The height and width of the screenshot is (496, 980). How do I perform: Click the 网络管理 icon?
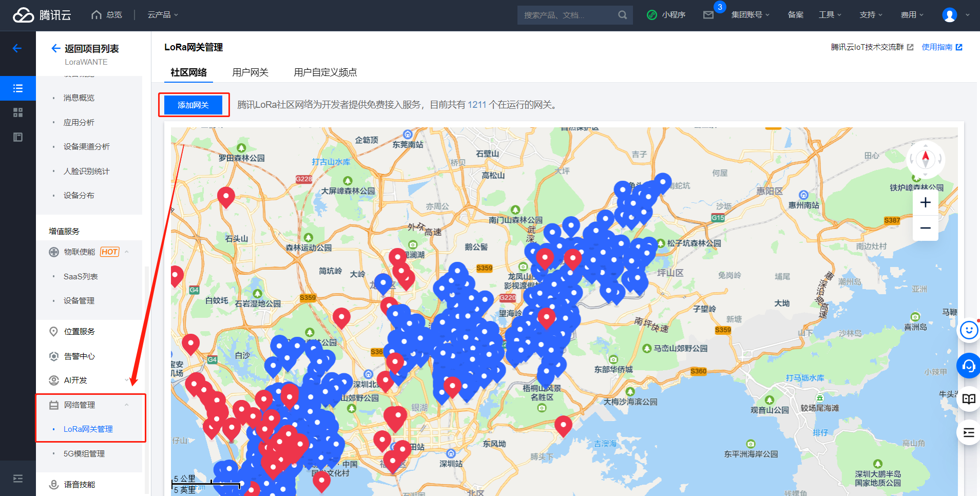[53, 405]
